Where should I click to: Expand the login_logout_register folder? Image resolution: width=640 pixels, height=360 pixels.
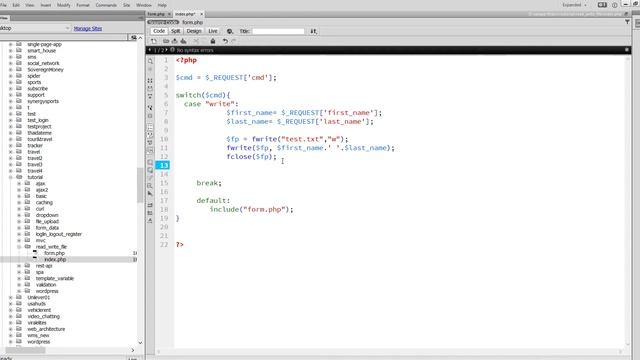click(19, 234)
